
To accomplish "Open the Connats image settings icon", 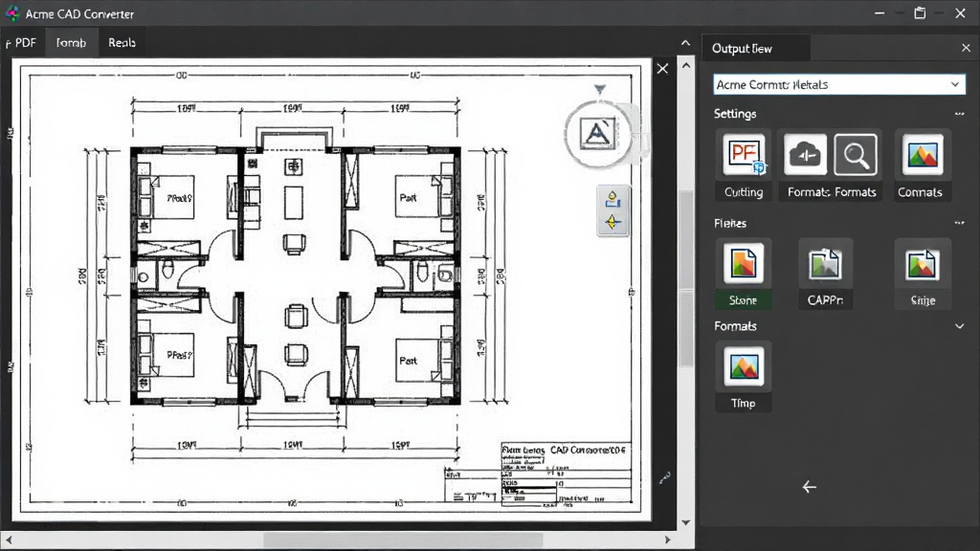I will (x=923, y=155).
